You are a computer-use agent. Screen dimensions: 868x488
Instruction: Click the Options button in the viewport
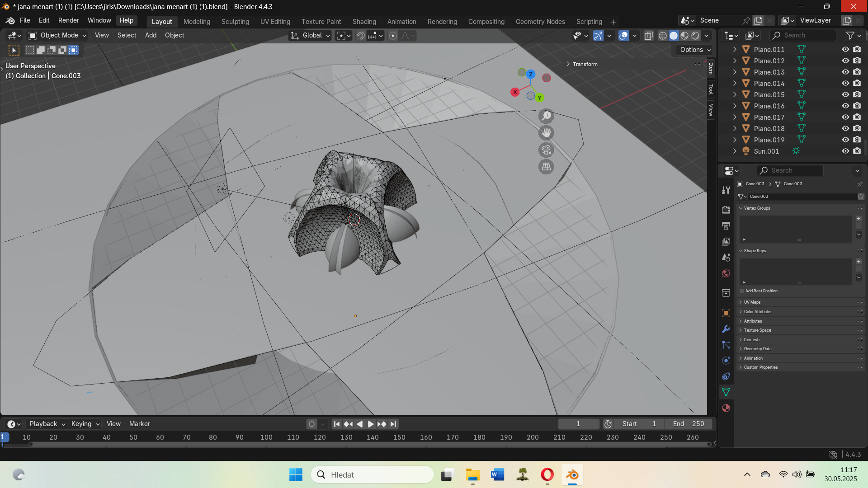coord(695,50)
